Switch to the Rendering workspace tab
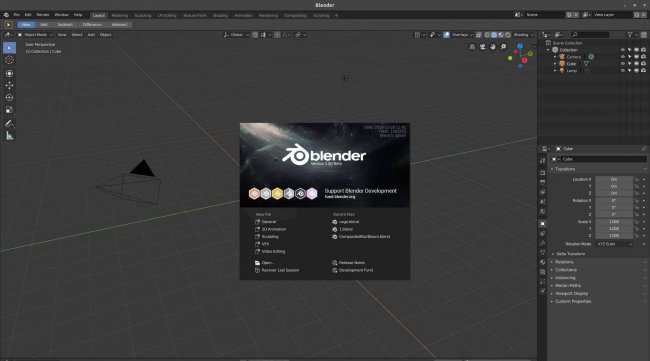Viewport: 650px width, 361px height. (x=268, y=15)
